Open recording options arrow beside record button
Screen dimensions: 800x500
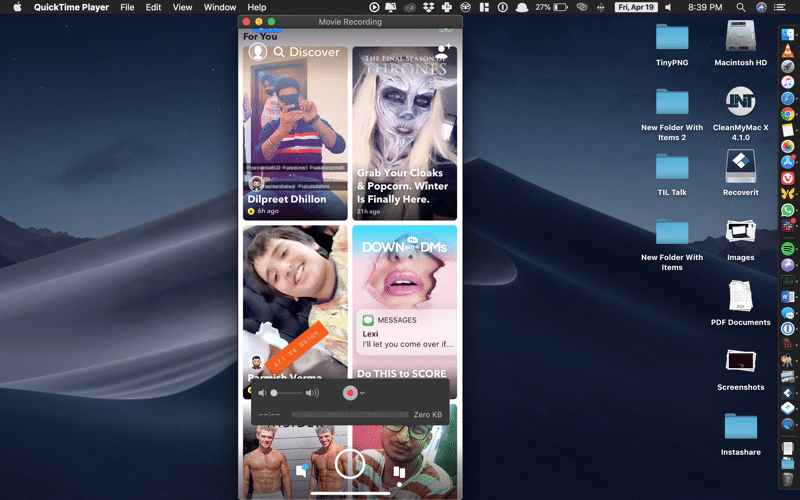pos(362,393)
